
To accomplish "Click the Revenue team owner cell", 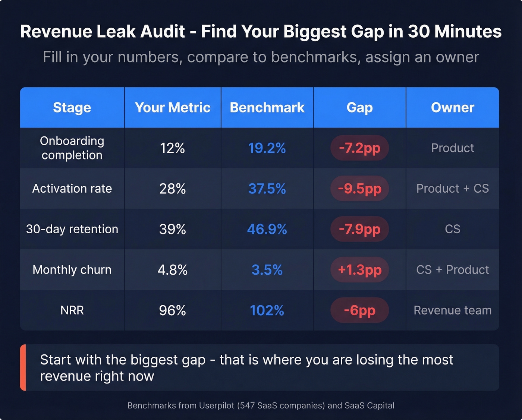I will coord(452,310).
